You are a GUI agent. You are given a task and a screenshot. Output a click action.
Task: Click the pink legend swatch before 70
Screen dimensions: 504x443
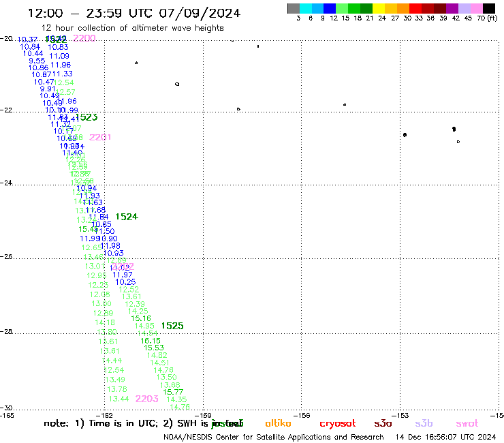[477, 8]
